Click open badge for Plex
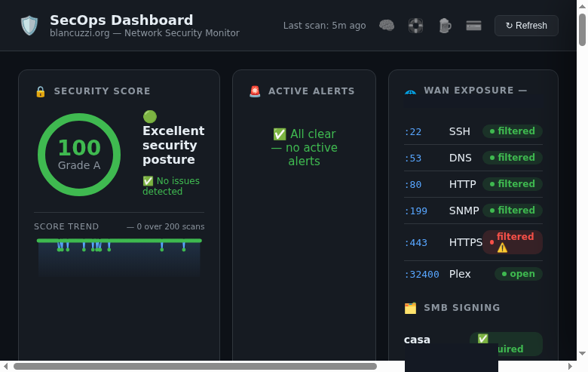 pos(519,274)
